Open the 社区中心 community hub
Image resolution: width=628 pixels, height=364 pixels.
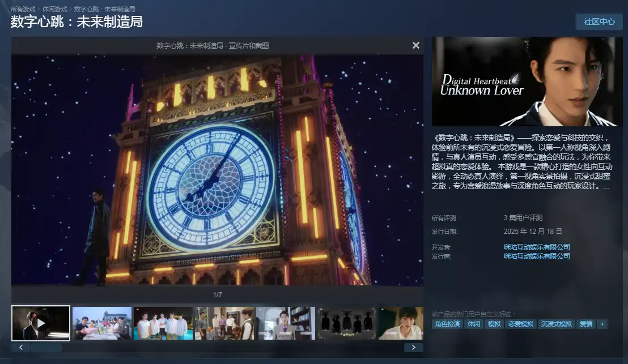[599, 22]
